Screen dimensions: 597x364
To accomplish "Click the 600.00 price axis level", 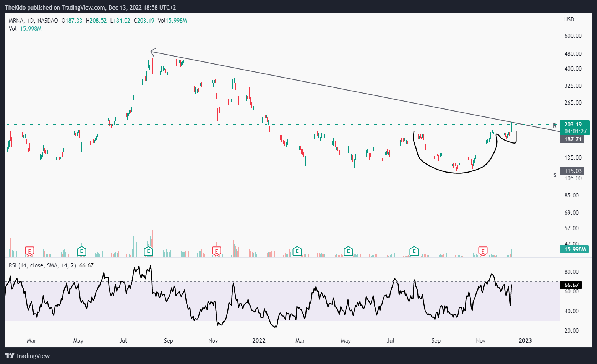I will [573, 36].
